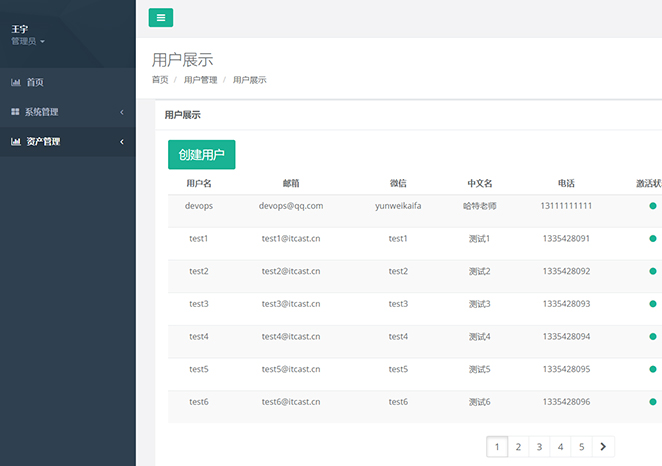This screenshot has height=466, width=662.
Task: Click the 用户名 column header
Action: pos(198,184)
